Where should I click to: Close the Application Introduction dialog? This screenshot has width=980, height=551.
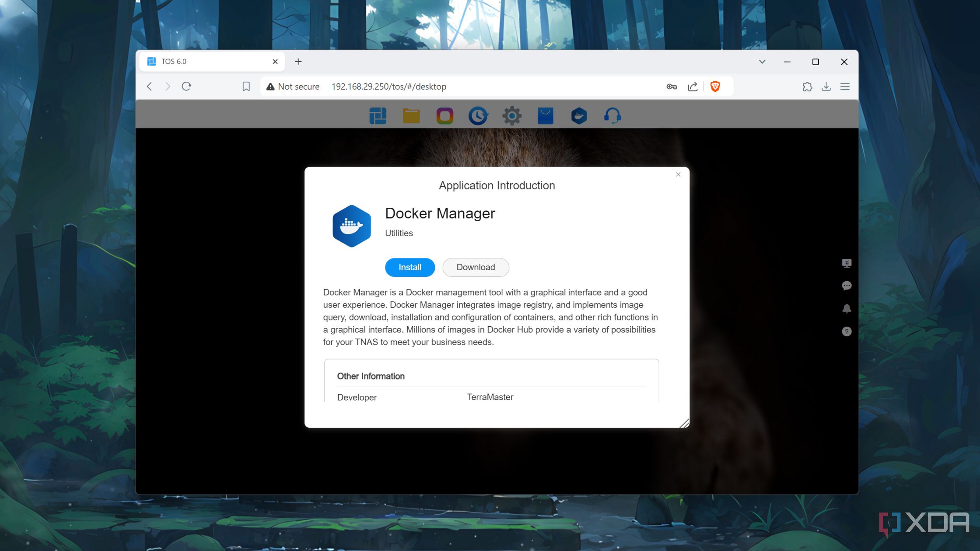pos(678,174)
